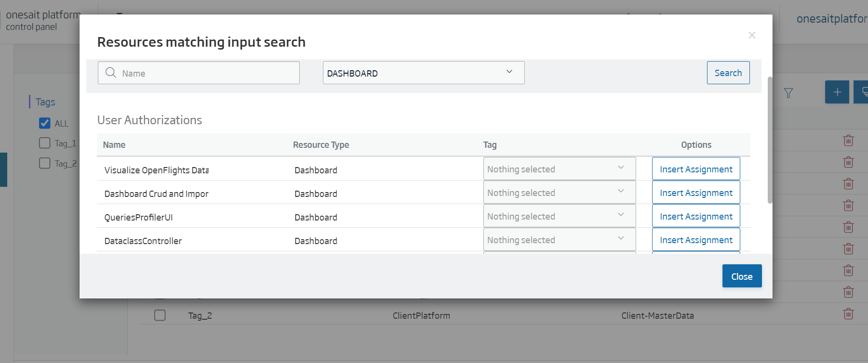Click the filter funnel icon
Image resolution: width=868 pixels, height=363 pixels.
[788, 93]
